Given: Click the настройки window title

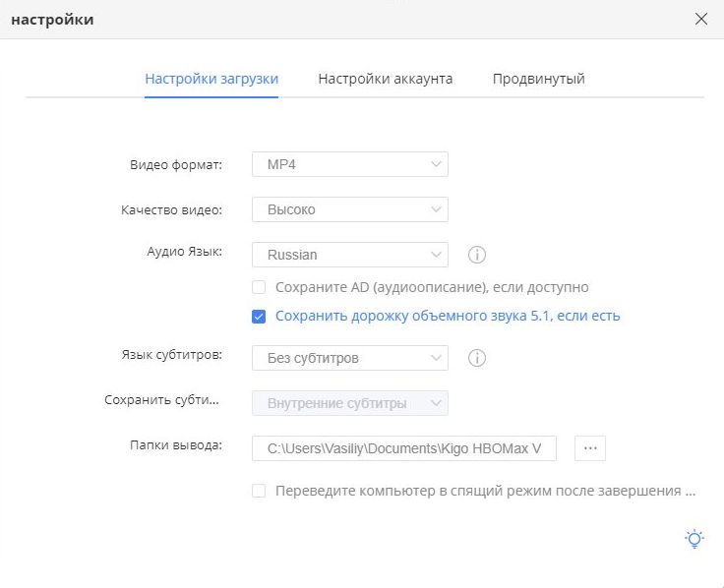Looking at the screenshot, I should pos(52,20).
